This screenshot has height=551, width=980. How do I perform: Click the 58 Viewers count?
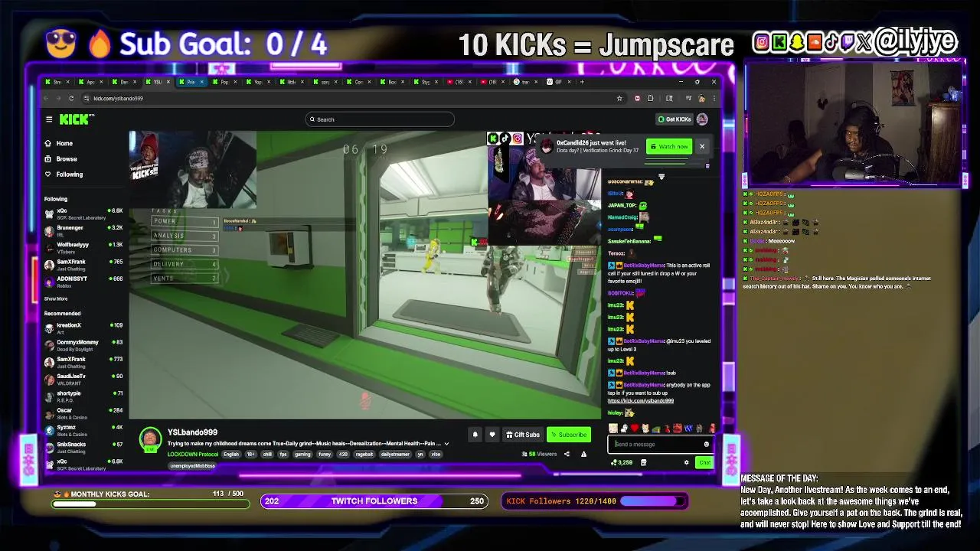540,454
